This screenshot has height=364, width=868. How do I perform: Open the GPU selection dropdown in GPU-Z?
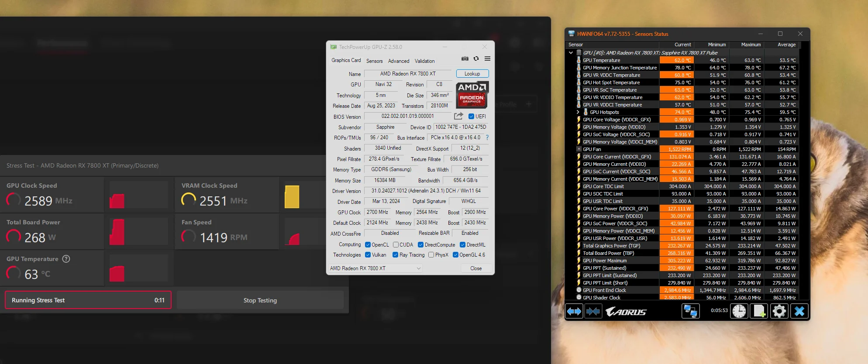(375, 268)
